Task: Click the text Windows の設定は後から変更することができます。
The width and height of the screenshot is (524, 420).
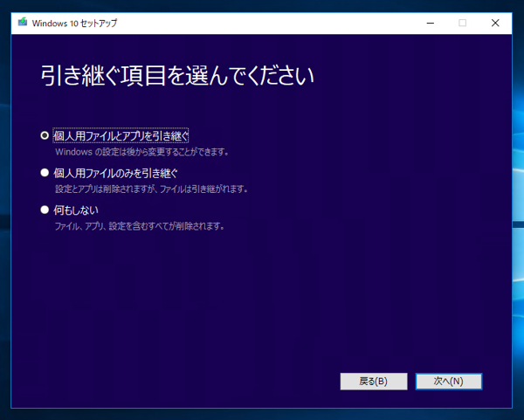Action: (x=142, y=152)
